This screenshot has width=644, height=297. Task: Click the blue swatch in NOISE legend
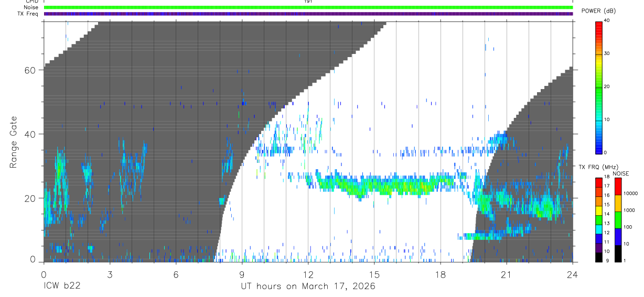(618, 237)
